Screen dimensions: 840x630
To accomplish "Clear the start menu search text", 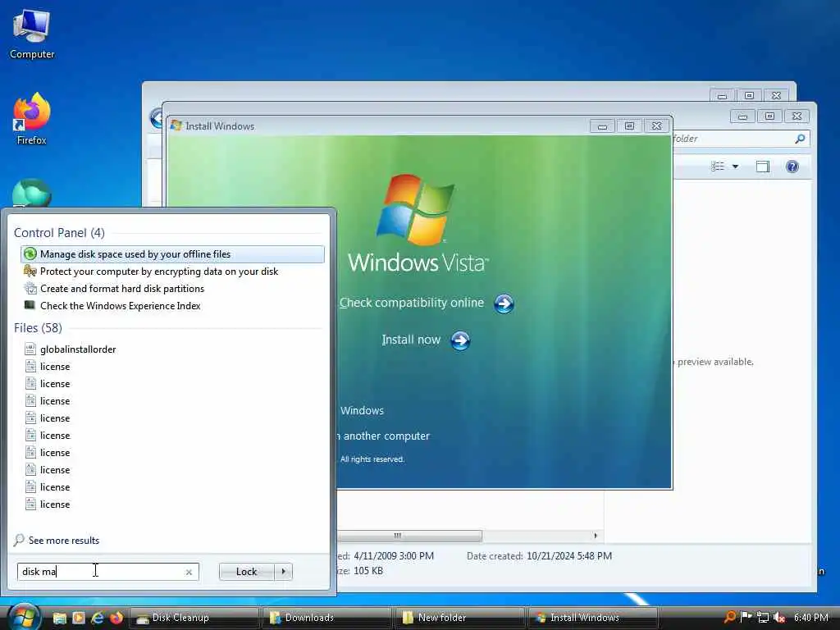I will tap(189, 572).
